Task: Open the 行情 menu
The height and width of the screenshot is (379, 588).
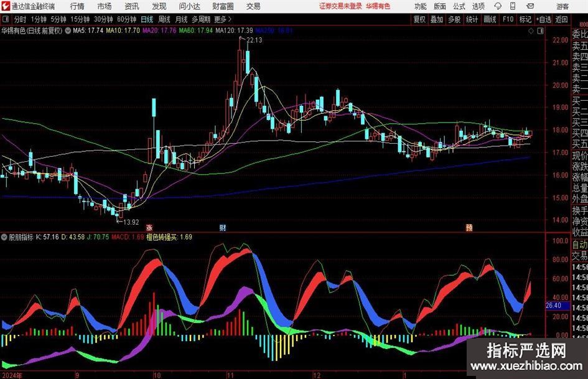Action: pyautogui.click(x=77, y=6)
